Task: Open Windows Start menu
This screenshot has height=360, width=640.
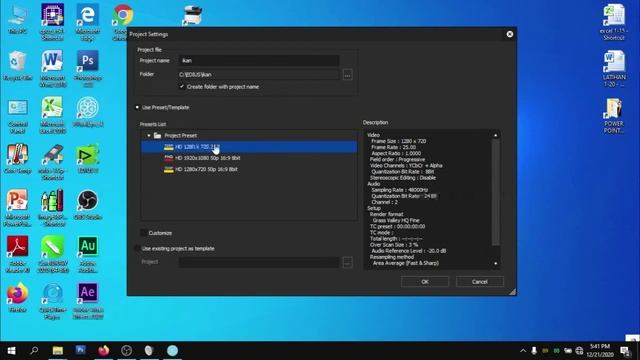Action: click(x=11, y=351)
